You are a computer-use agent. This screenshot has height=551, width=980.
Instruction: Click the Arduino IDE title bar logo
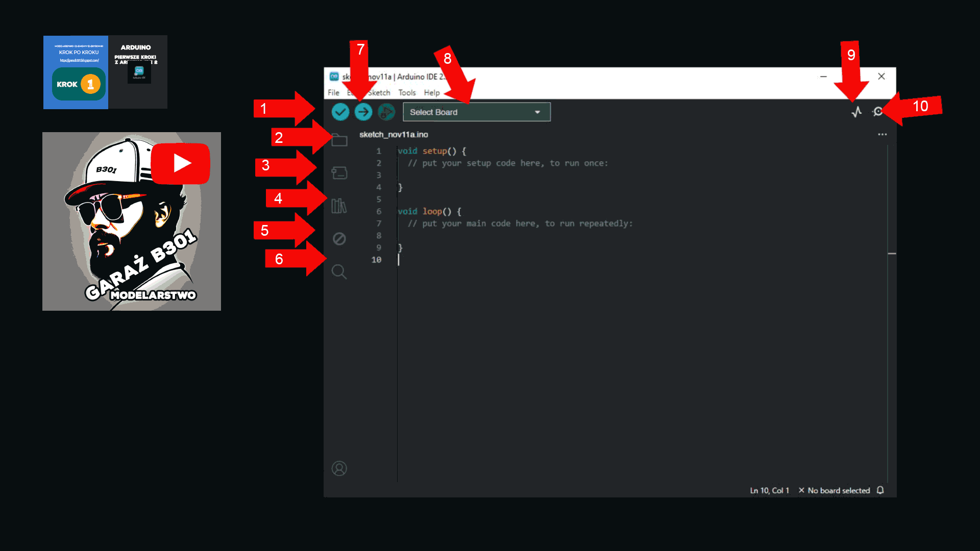334,77
